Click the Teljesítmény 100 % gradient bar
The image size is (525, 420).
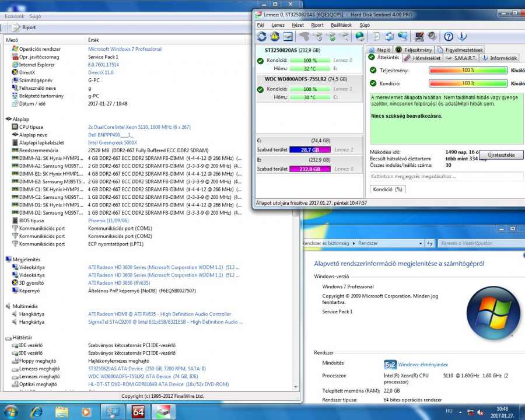tap(468, 70)
